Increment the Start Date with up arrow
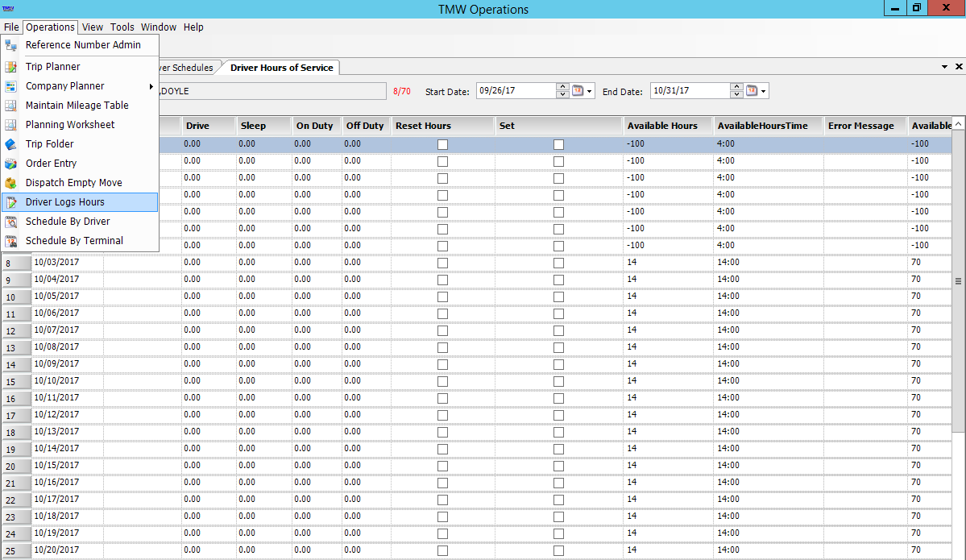The width and height of the screenshot is (966, 560). click(562, 87)
